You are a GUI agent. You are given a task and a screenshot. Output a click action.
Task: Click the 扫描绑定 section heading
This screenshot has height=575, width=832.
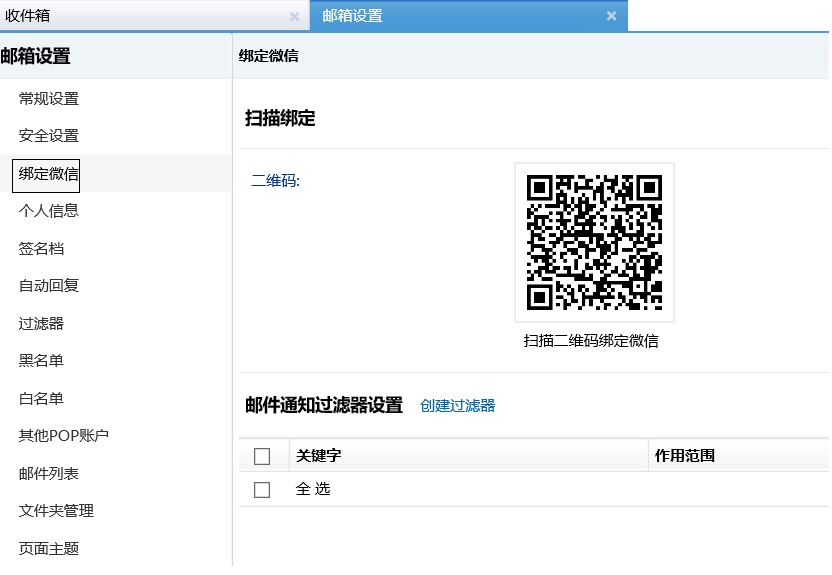(280, 118)
